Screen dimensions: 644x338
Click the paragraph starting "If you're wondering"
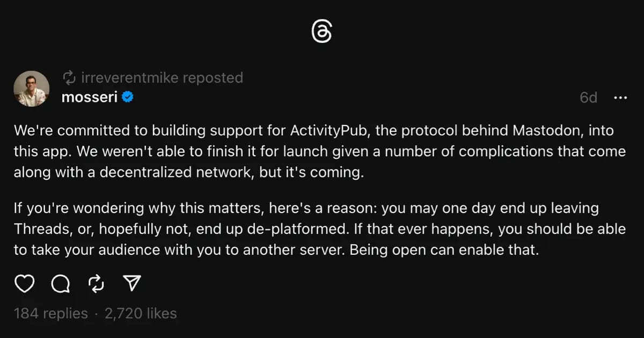coord(320,229)
